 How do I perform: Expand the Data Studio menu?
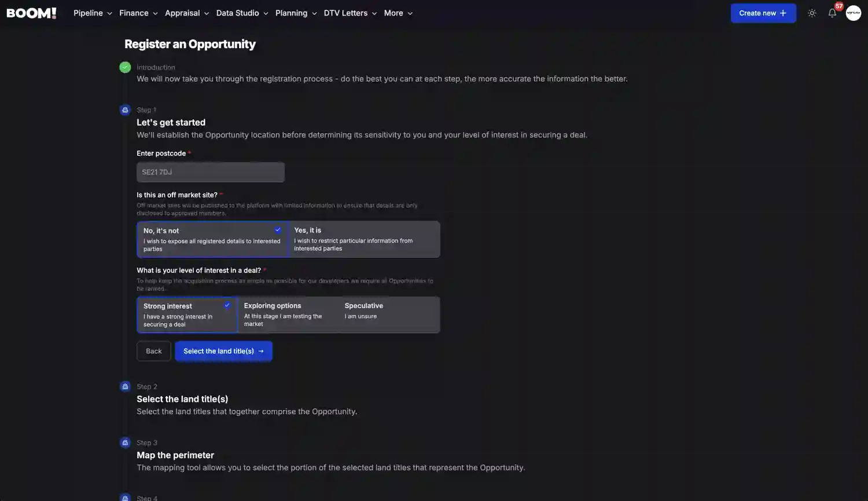tap(242, 13)
